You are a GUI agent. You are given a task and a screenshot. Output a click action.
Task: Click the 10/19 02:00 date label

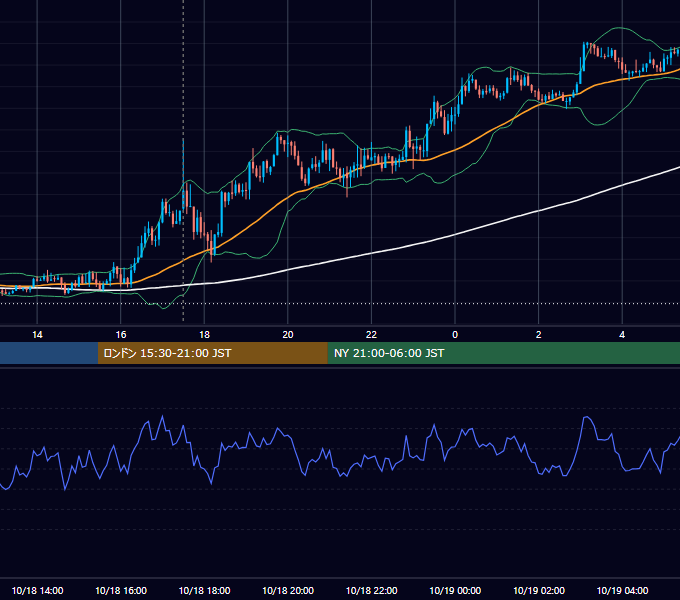click(539, 591)
